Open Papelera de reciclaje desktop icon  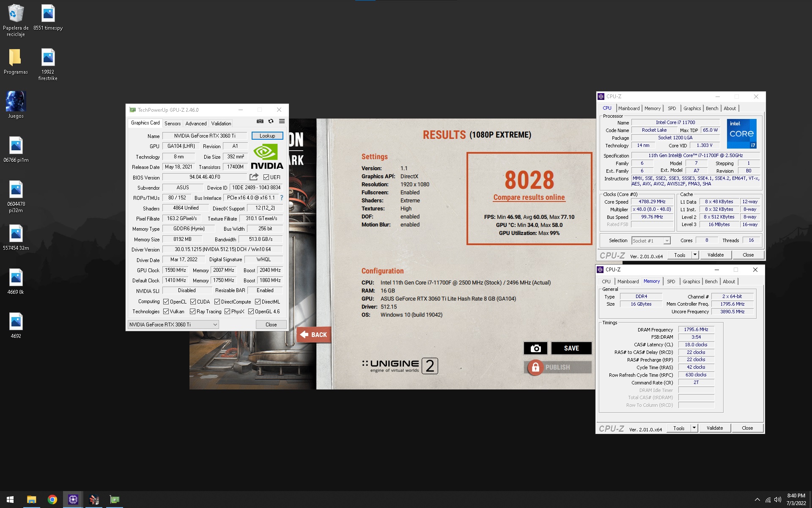coord(16,20)
